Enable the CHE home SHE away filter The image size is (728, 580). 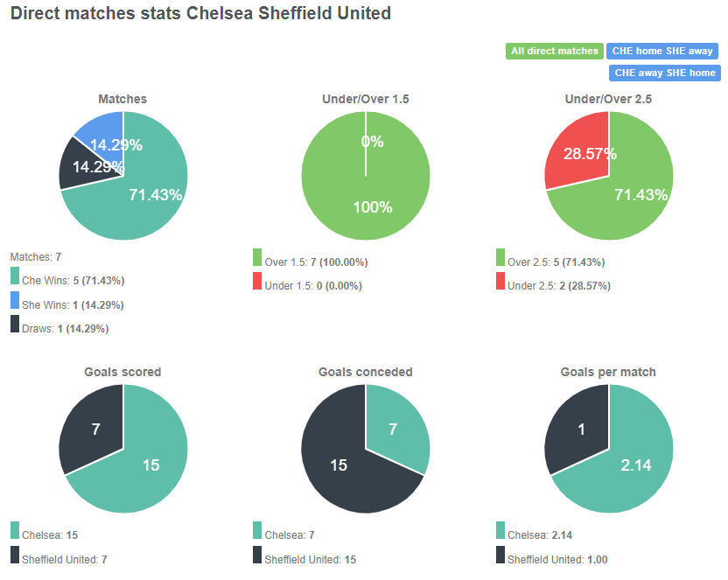(x=662, y=51)
